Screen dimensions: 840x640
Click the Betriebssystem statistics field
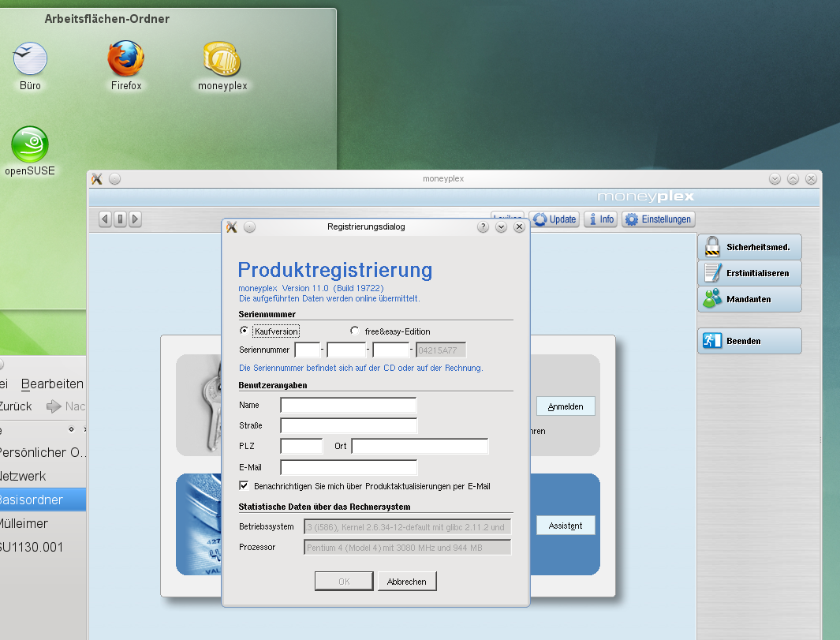pyautogui.click(x=407, y=527)
